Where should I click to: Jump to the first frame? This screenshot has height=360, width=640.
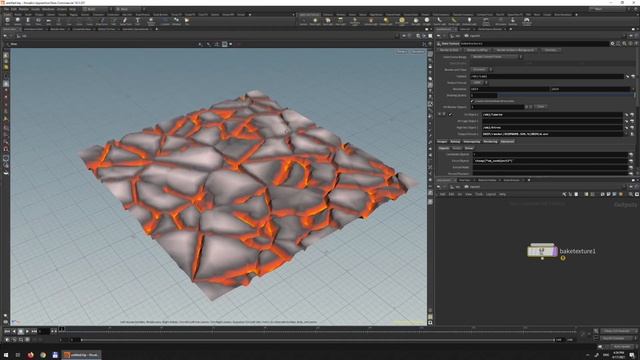click(x=7, y=331)
